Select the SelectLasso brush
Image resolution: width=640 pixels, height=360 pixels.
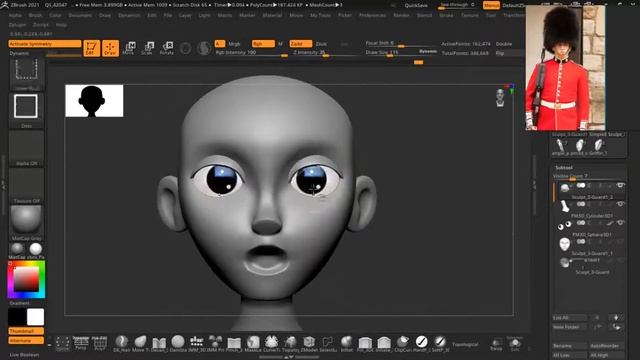(x=328, y=343)
